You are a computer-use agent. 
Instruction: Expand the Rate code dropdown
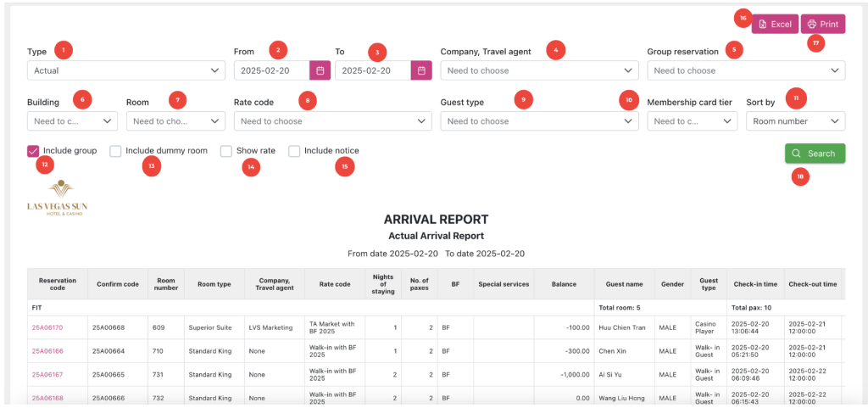(333, 121)
